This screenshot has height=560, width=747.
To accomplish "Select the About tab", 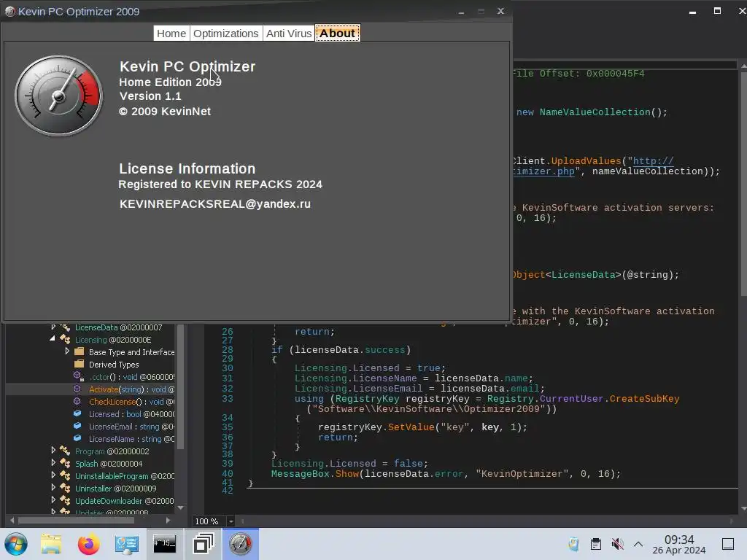I will 337,34.
